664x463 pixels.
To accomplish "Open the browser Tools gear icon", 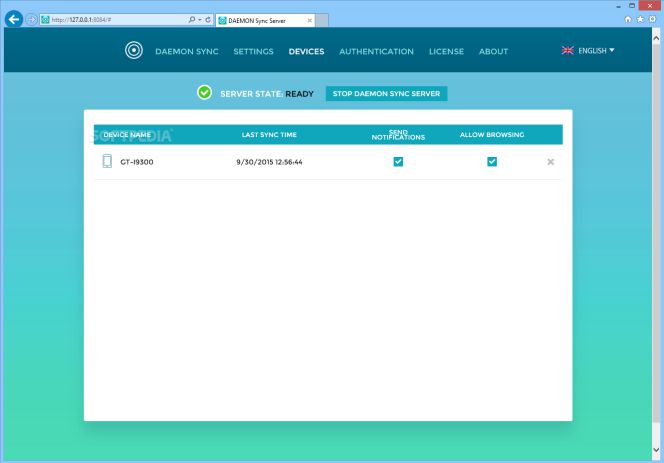I will pos(653,19).
